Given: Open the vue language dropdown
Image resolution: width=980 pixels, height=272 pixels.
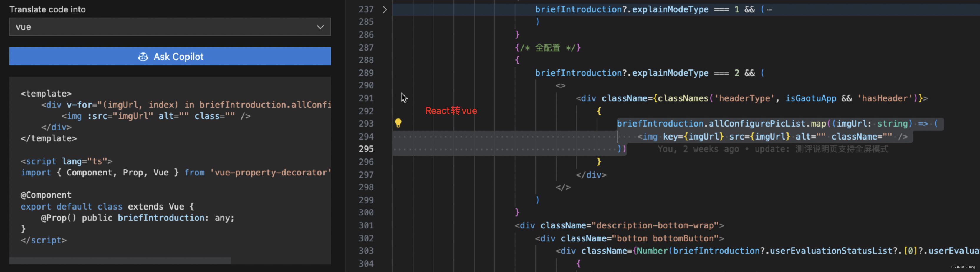Looking at the screenshot, I should pyautogui.click(x=170, y=27).
